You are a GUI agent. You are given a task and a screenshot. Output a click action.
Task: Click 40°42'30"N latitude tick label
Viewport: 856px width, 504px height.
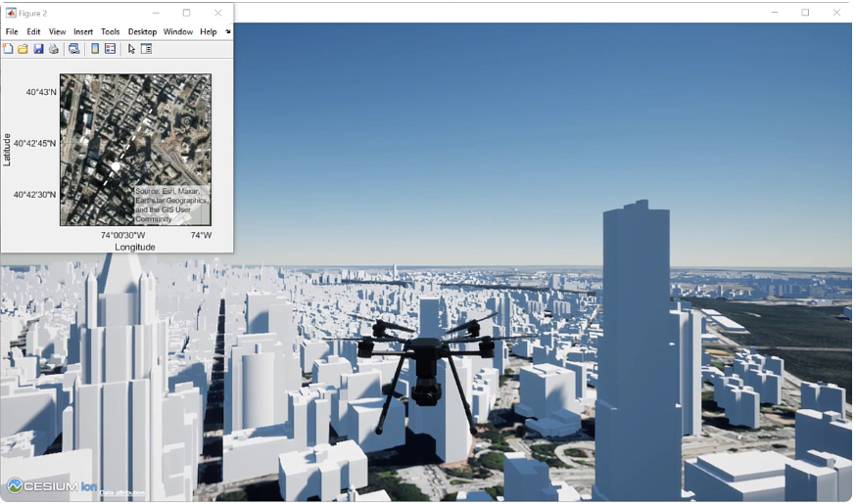(35, 195)
